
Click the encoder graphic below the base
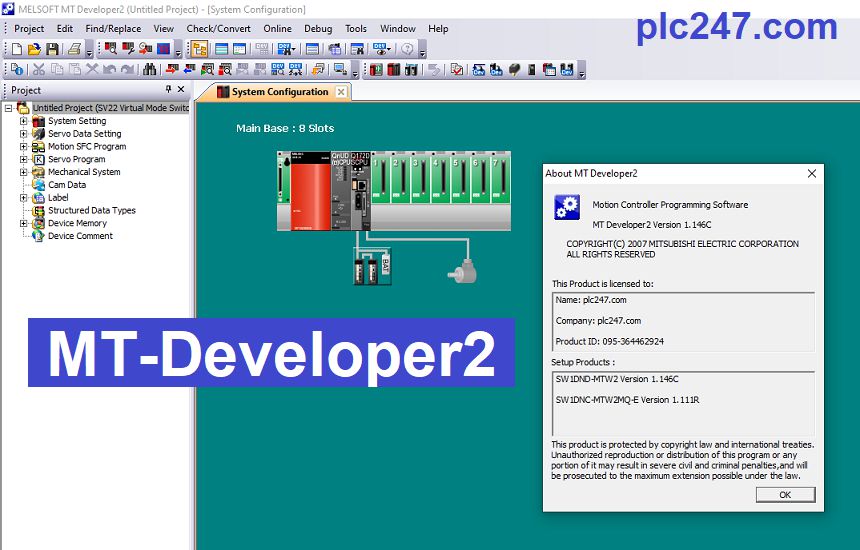462,271
